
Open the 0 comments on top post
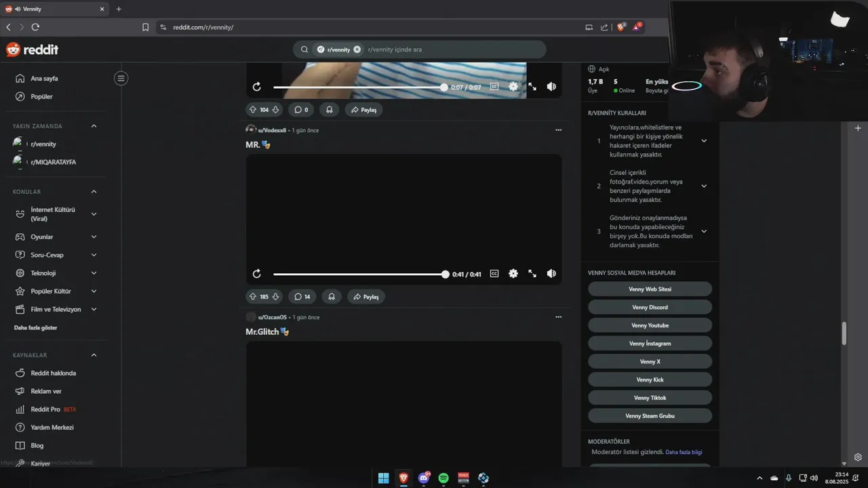pyautogui.click(x=302, y=110)
